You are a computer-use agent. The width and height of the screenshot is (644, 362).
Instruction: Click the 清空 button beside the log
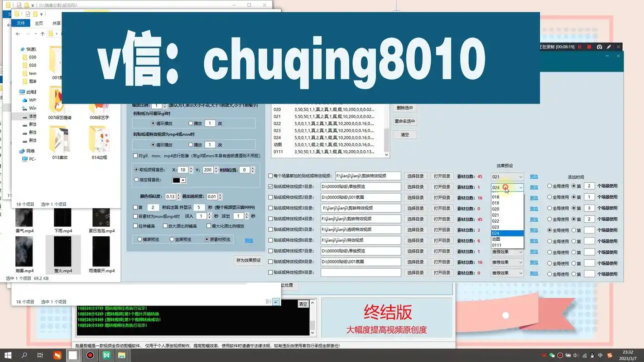303,304
